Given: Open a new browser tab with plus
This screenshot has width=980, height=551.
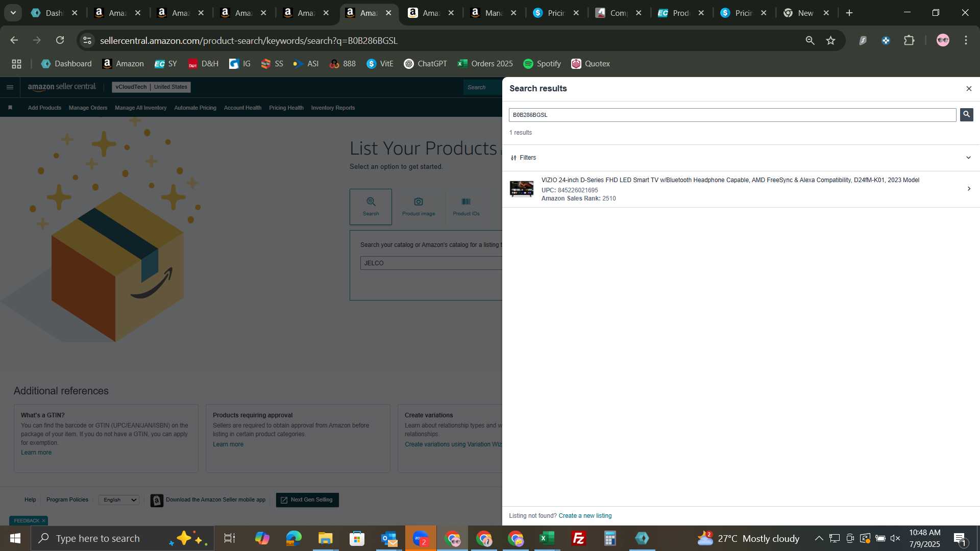Looking at the screenshot, I should point(849,13).
